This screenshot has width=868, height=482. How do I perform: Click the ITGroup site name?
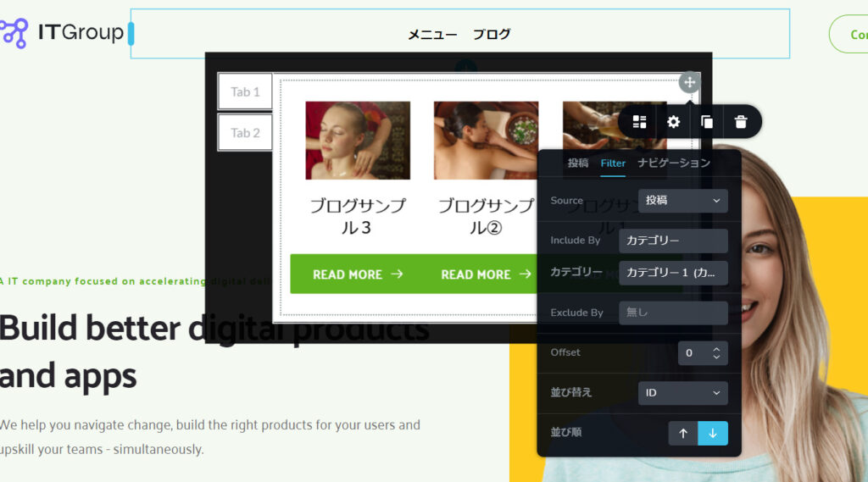point(81,32)
